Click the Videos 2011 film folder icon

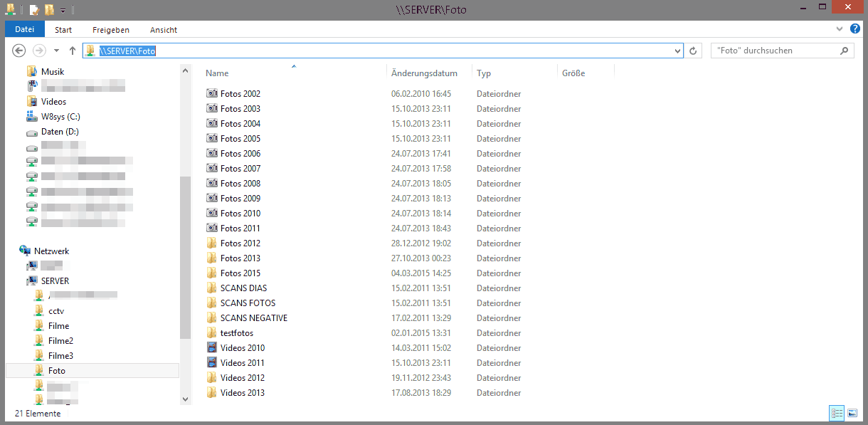pyautogui.click(x=211, y=362)
